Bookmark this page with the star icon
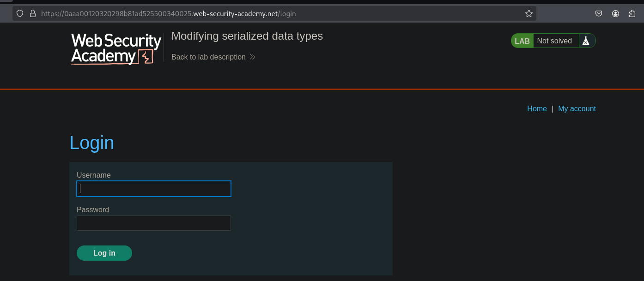This screenshot has height=281, width=644. [x=529, y=14]
